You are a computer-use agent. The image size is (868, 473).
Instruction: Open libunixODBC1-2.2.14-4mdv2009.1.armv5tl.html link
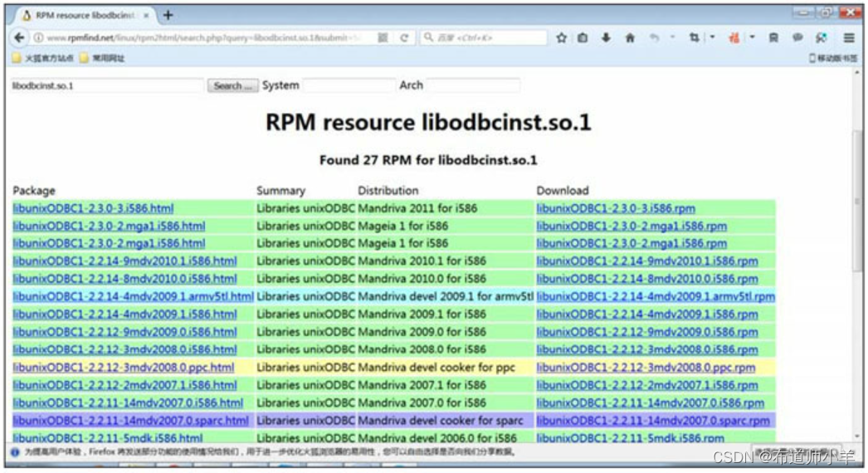133,296
